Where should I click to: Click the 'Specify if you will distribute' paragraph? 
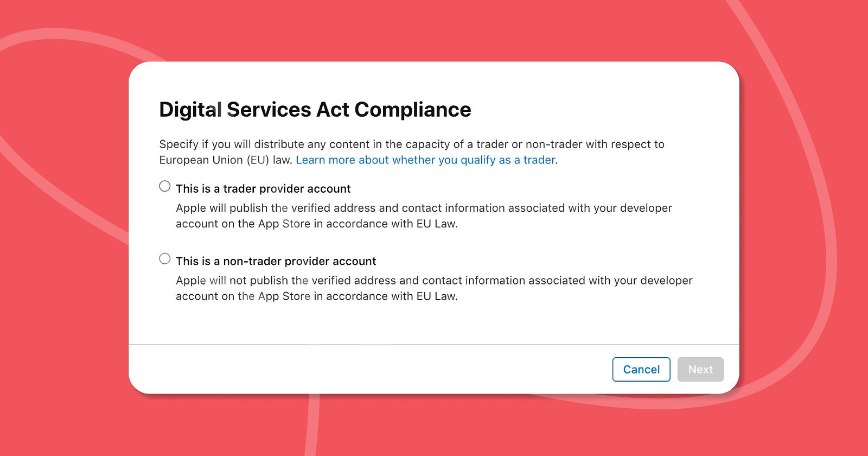click(x=412, y=152)
